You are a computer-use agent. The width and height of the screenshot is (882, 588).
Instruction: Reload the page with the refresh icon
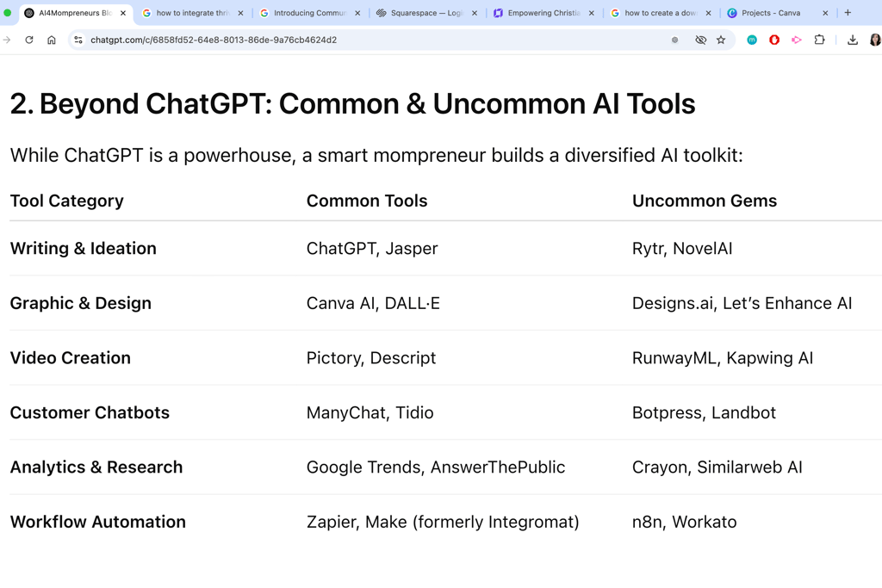tap(29, 40)
